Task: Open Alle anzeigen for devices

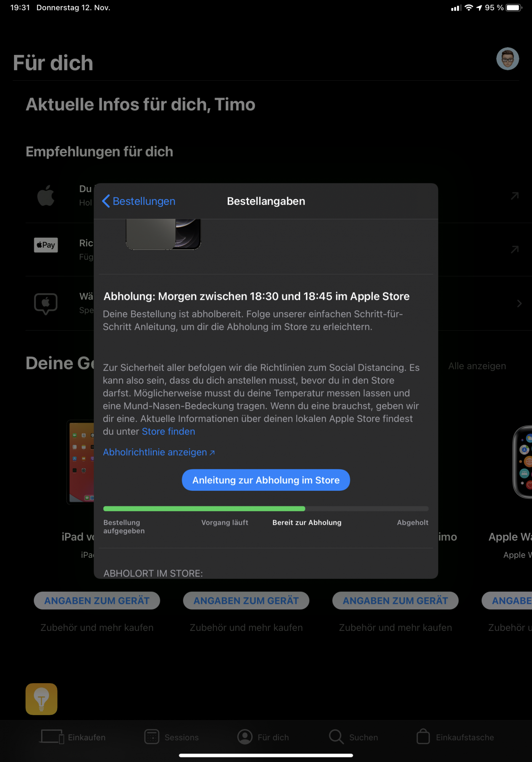Action: tap(477, 366)
